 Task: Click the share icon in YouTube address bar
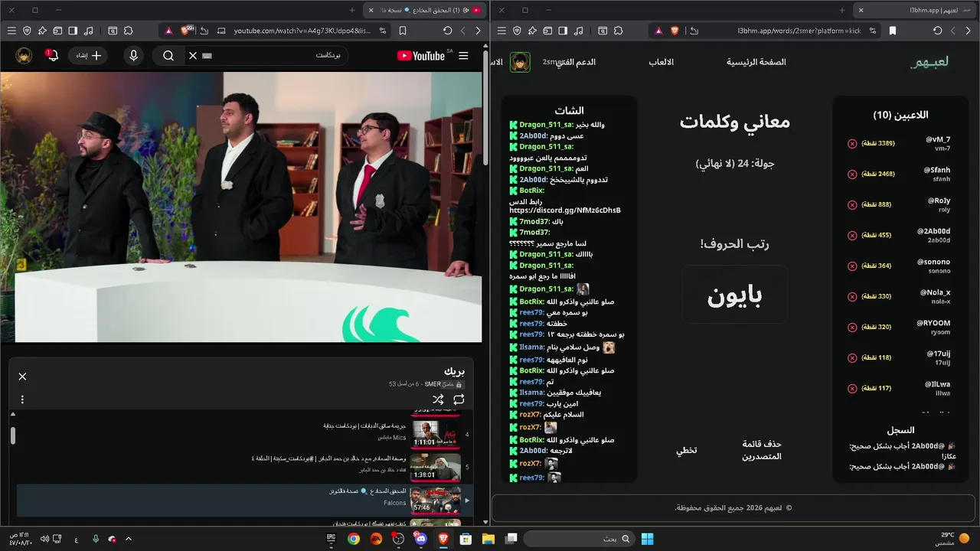click(204, 31)
